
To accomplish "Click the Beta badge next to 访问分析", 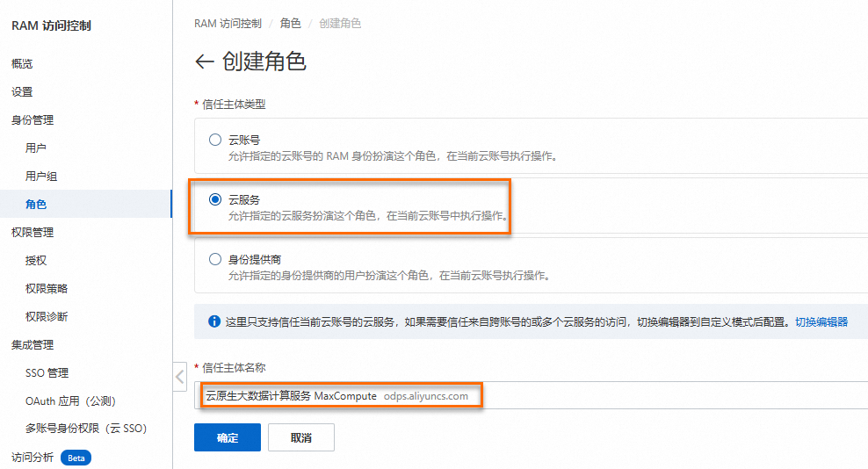I will tap(76, 458).
